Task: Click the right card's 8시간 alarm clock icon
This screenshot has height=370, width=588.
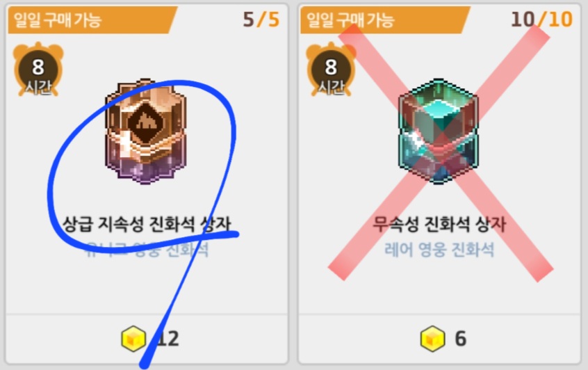Action: (x=331, y=69)
